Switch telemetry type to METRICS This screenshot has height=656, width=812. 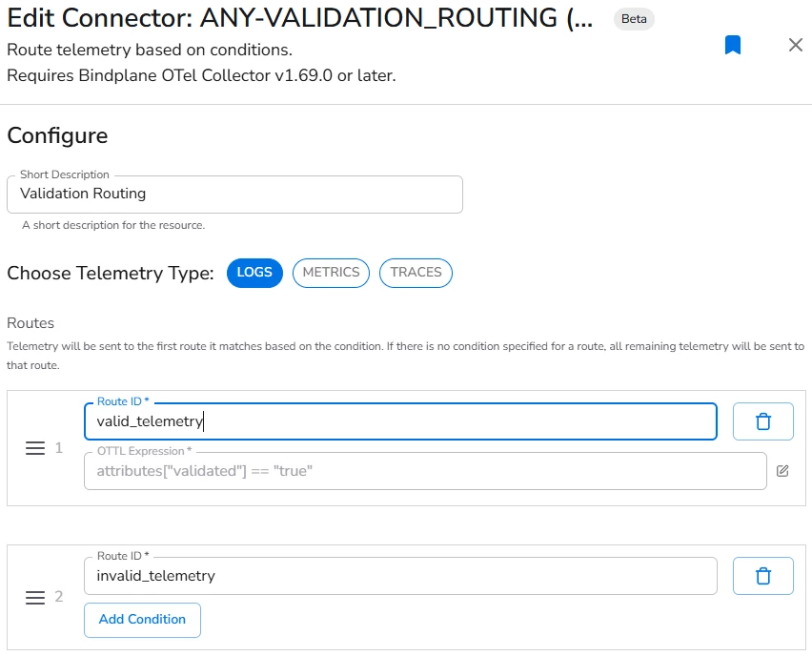(331, 273)
